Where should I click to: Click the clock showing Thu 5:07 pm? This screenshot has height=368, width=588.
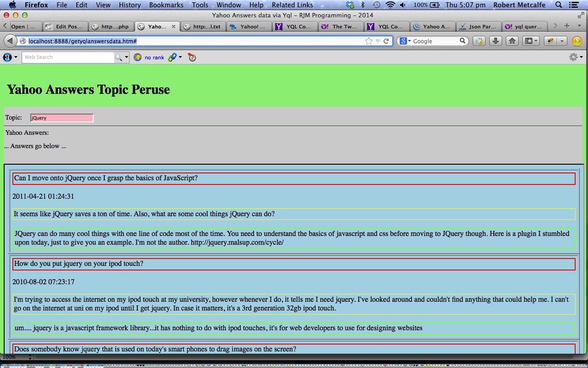[x=466, y=5]
